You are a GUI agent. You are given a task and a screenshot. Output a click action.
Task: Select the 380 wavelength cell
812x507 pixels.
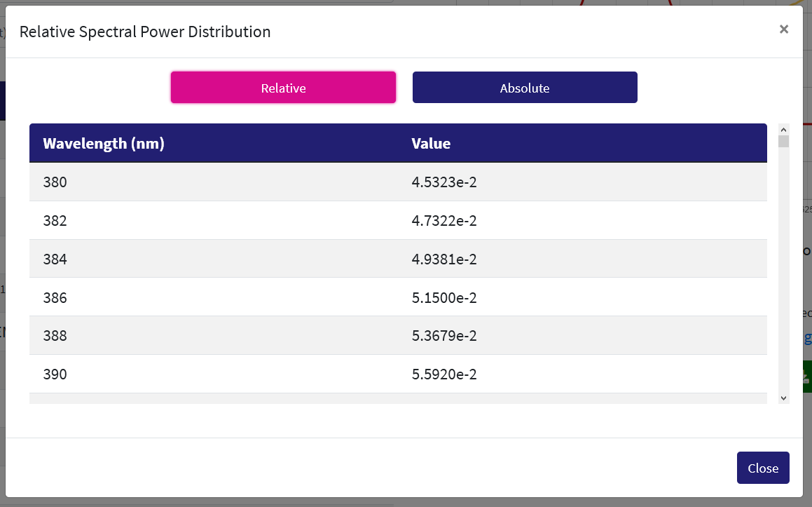[55, 182]
